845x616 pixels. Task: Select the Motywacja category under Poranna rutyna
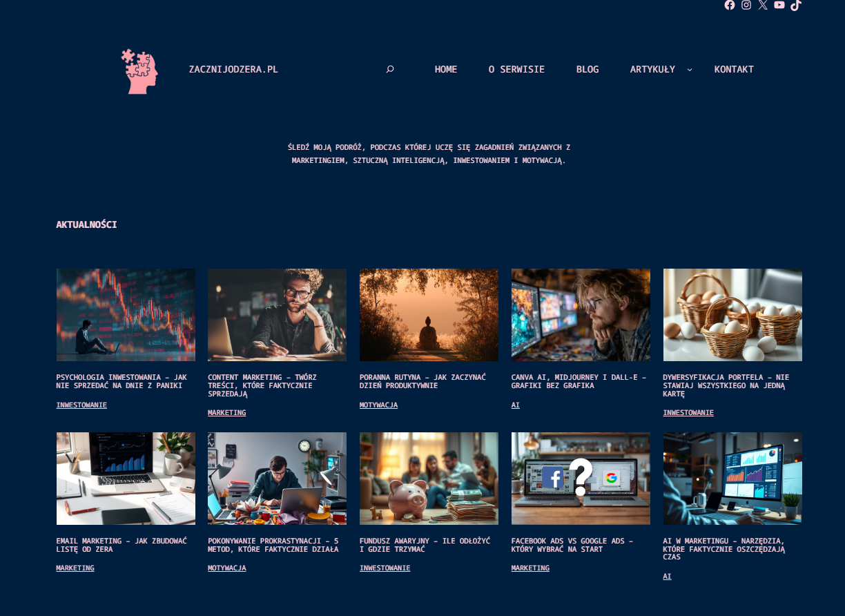[x=378, y=405]
